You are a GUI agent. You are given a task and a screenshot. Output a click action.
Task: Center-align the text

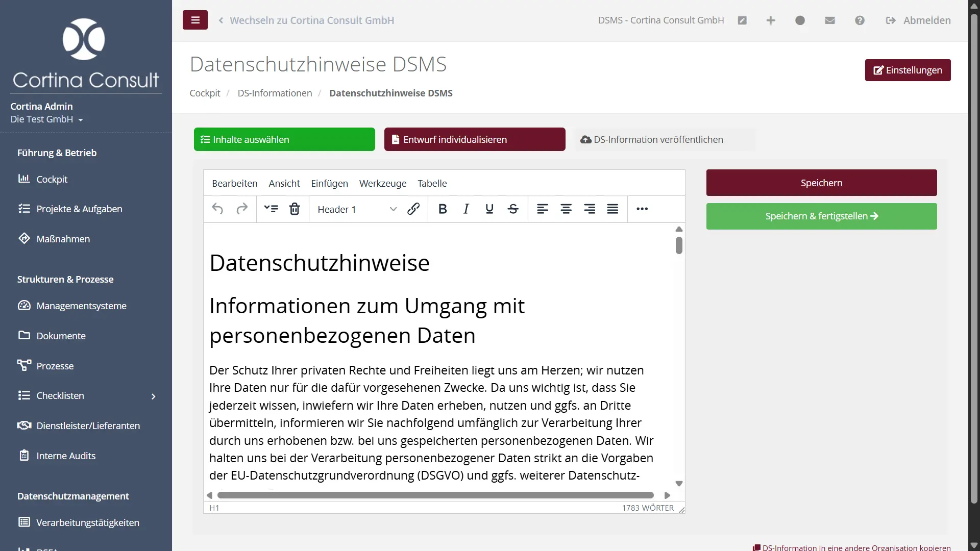tap(566, 209)
